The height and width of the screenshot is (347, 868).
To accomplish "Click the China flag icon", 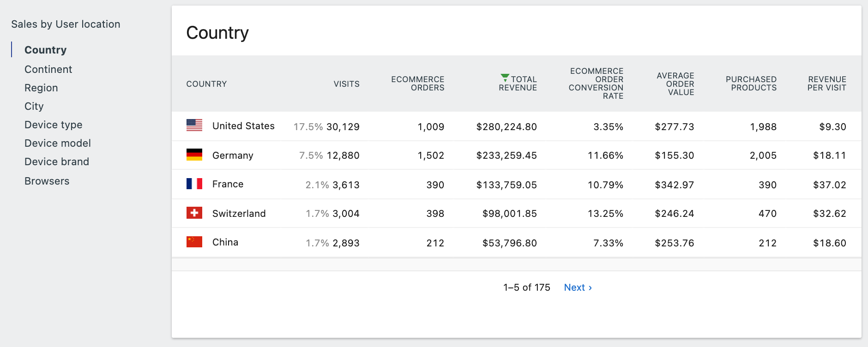I will (x=194, y=242).
